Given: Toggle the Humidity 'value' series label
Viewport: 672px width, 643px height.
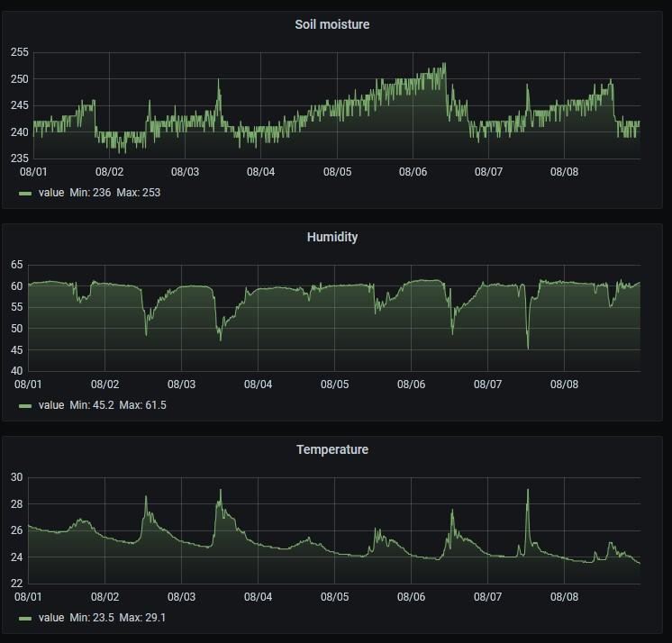Looking at the screenshot, I should point(51,405).
